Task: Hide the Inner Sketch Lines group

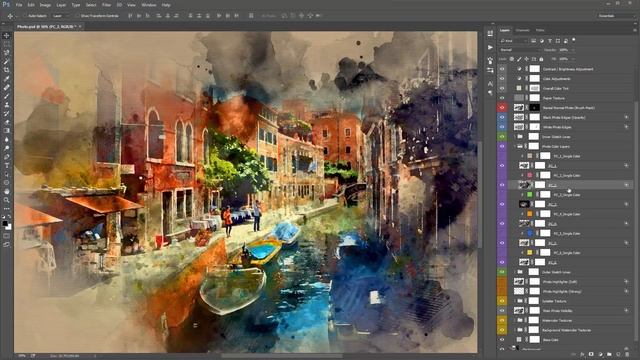Action: click(502, 137)
